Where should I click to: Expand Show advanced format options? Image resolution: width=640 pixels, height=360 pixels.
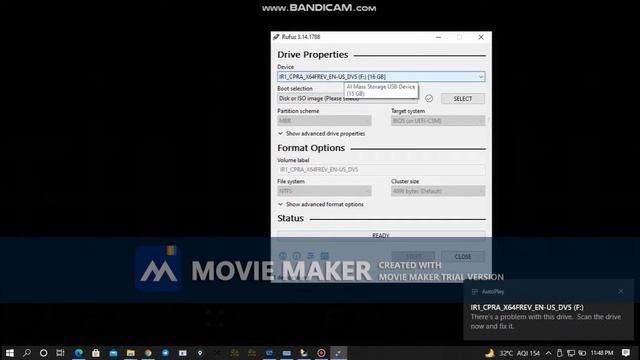pos(321,204)
